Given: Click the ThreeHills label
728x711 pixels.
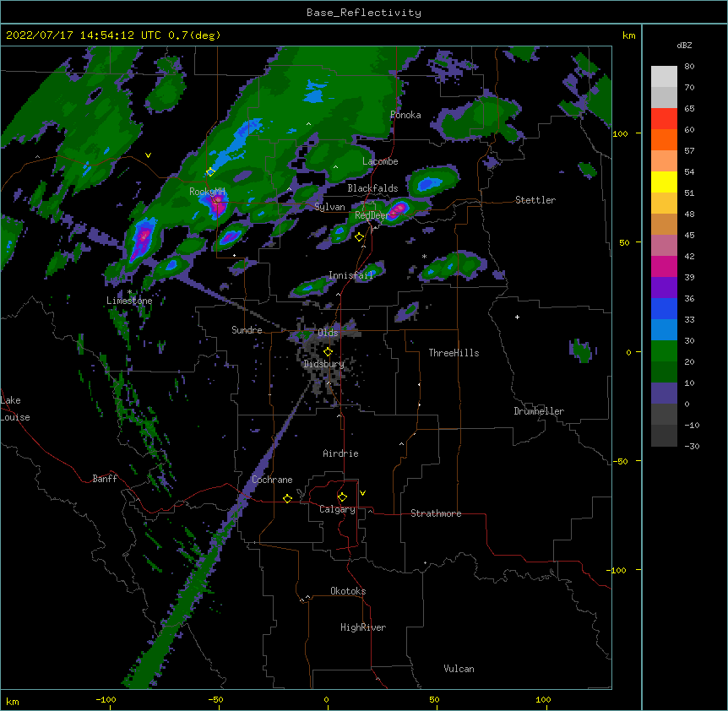Looking at the screenshot, I should 454,353.
